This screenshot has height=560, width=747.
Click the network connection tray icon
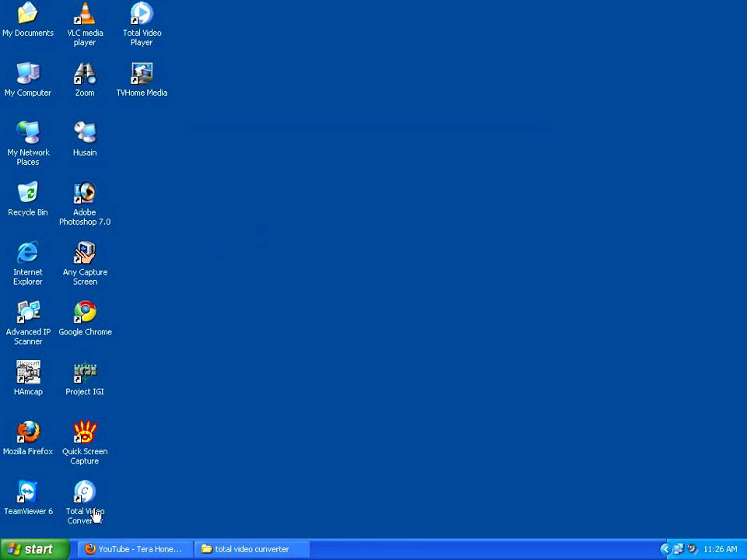tap(679, 549)
